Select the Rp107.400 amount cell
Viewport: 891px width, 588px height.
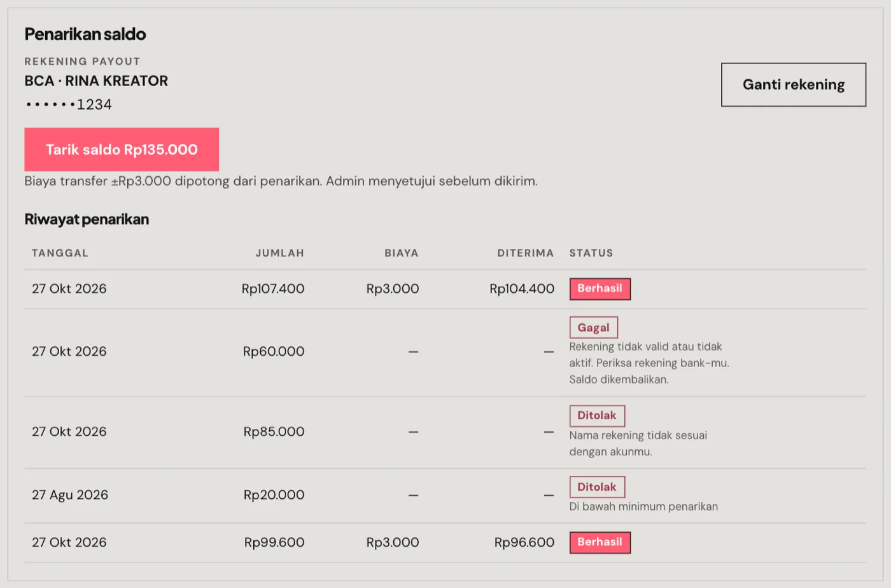pyautogui.click(x=273, y=289)
